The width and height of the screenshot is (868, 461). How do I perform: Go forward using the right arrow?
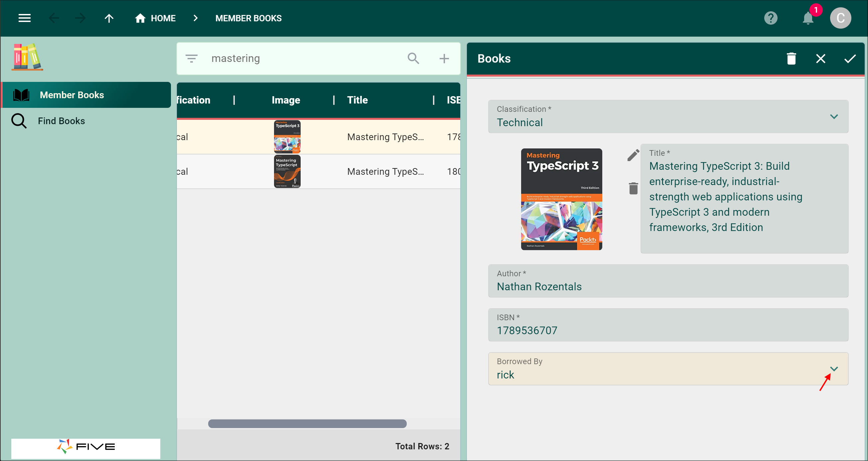(x=80, y=18)
